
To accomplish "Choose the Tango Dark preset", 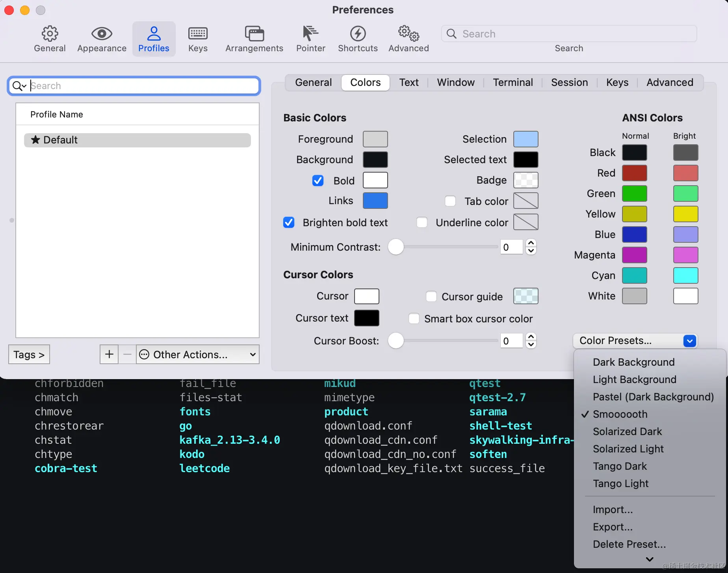I will 650,466.
